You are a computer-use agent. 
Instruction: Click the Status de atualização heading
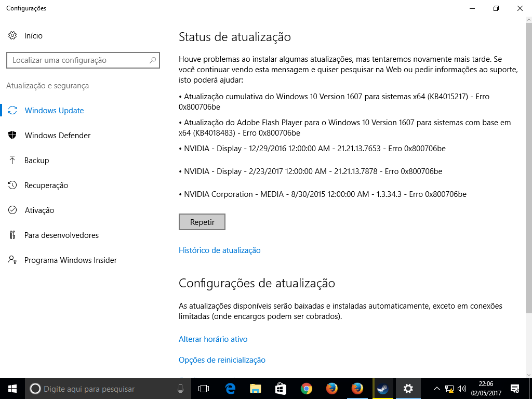(x=235, y=37)
